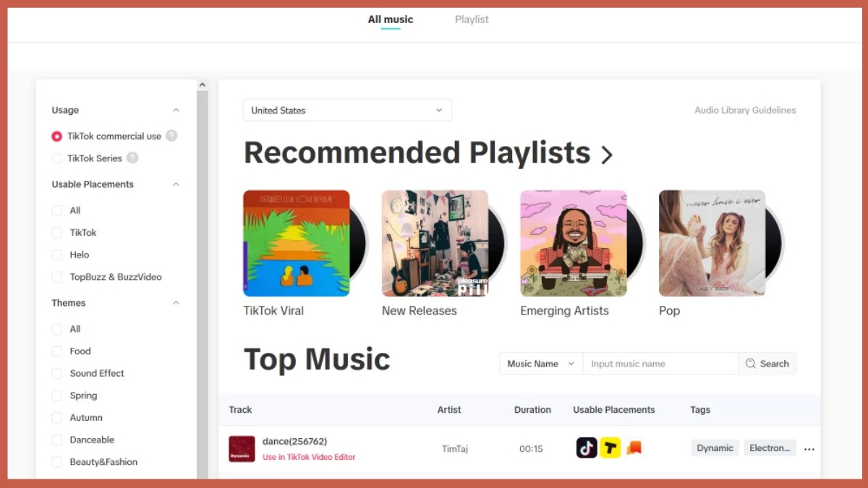Check the Helo placement checkbox
Viewport: 868px width, 488px height.
57,254
